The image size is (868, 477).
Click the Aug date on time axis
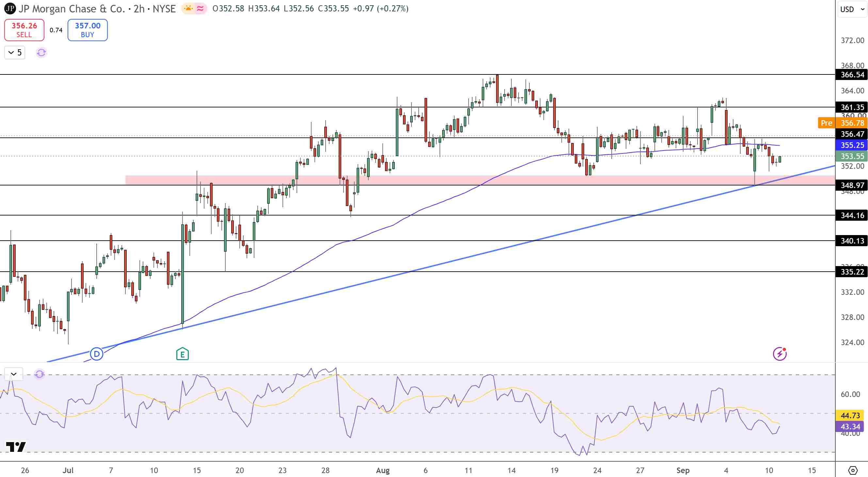pyautogui.click(x=383, y=470)
